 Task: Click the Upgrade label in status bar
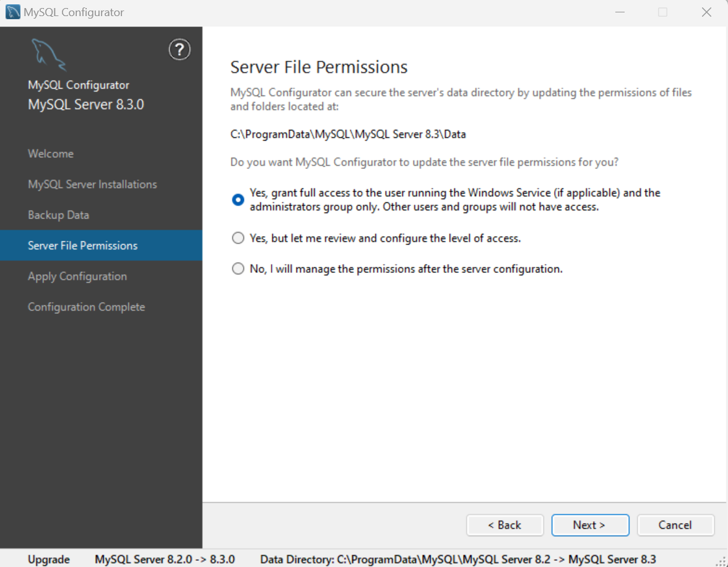(49, 559)
